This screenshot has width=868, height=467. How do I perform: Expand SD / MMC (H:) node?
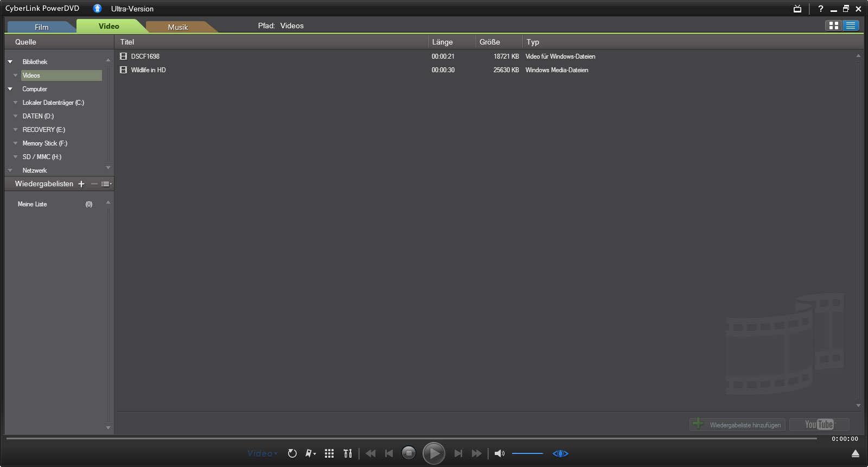[x=16, y=157]
